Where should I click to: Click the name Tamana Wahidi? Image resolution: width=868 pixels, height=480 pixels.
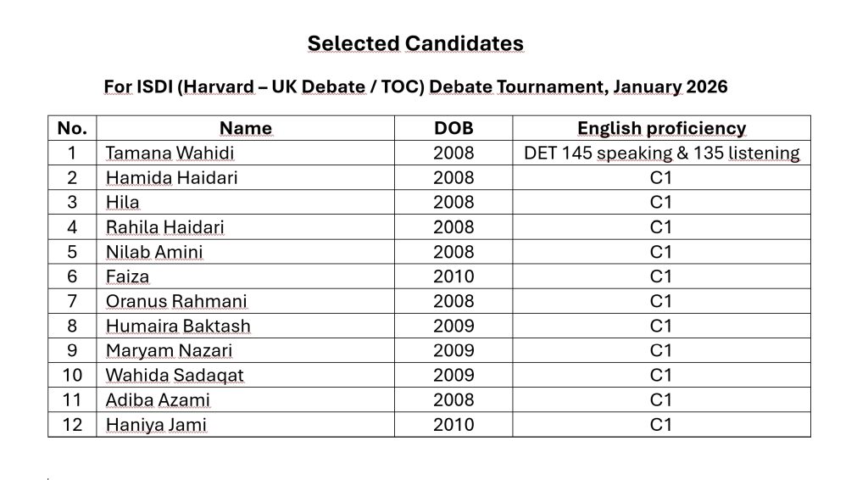tap(170, 153)
